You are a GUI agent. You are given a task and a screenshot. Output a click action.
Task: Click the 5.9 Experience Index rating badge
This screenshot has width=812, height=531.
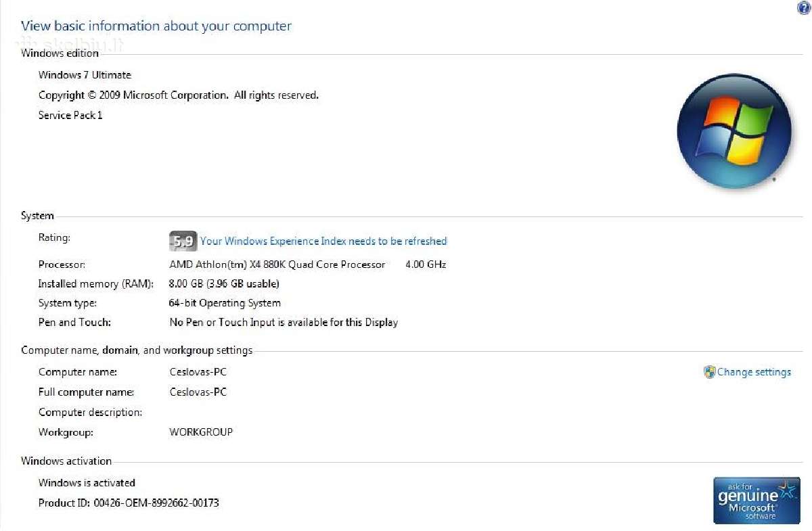(183, 241)
